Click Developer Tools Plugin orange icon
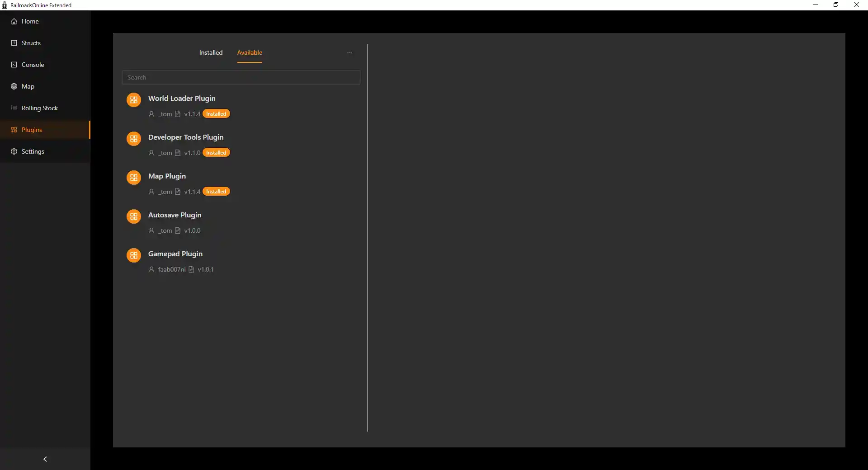The width and height of the screenshot is (868, 470). [134, 139]
